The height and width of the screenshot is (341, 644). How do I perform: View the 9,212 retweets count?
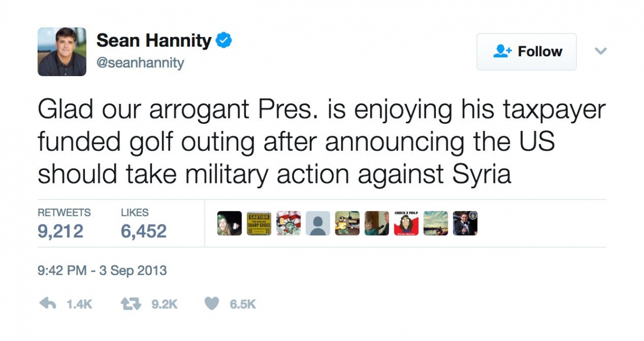pos(61,231)
